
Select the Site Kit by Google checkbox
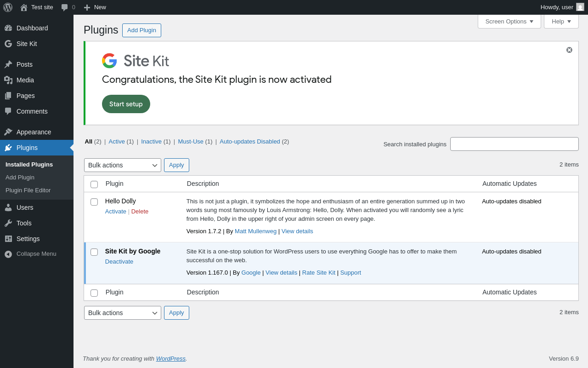pyautogui.click(x=94, y=252)
